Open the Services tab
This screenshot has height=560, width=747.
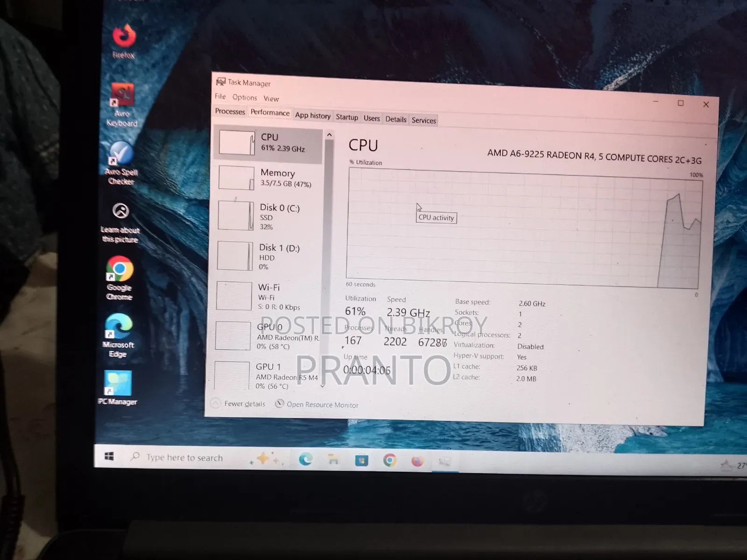[x=424, y=120]
